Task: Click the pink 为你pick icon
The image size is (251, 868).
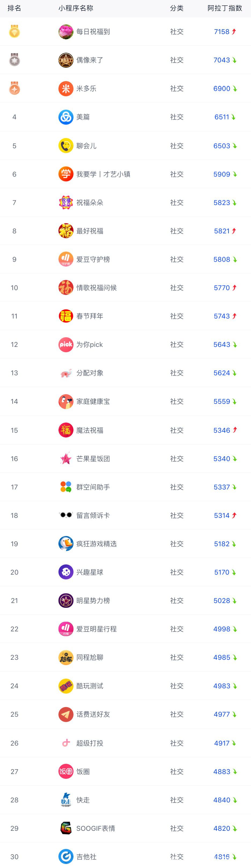Action: pyautogui.click(x=66, y=344)
